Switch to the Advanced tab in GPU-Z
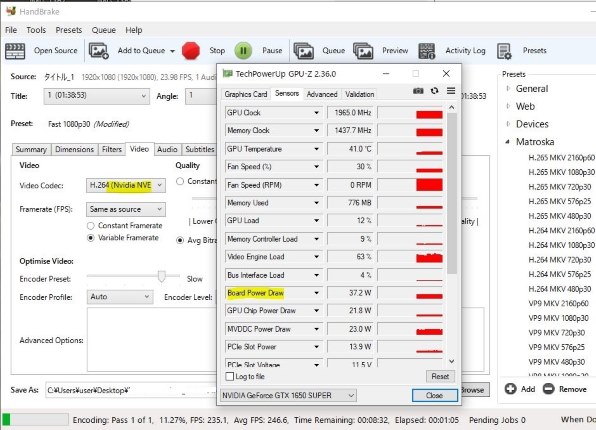 (x=322, y=94)
